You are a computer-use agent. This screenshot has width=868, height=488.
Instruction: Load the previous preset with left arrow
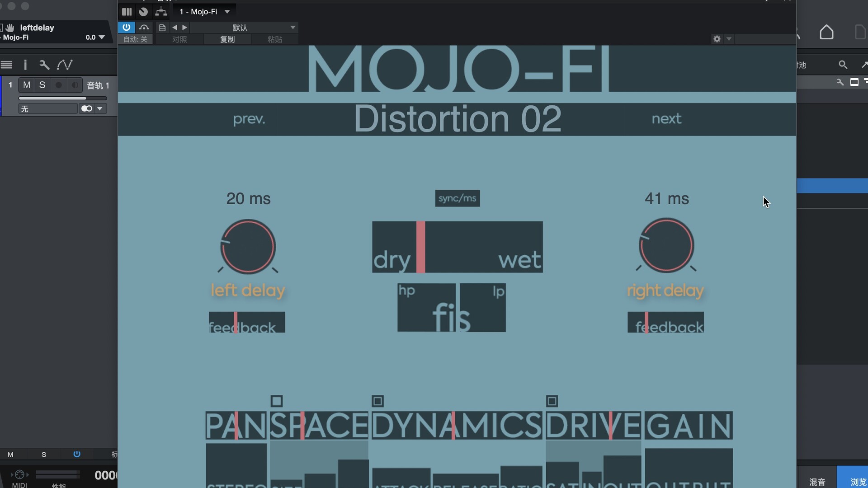175,28
